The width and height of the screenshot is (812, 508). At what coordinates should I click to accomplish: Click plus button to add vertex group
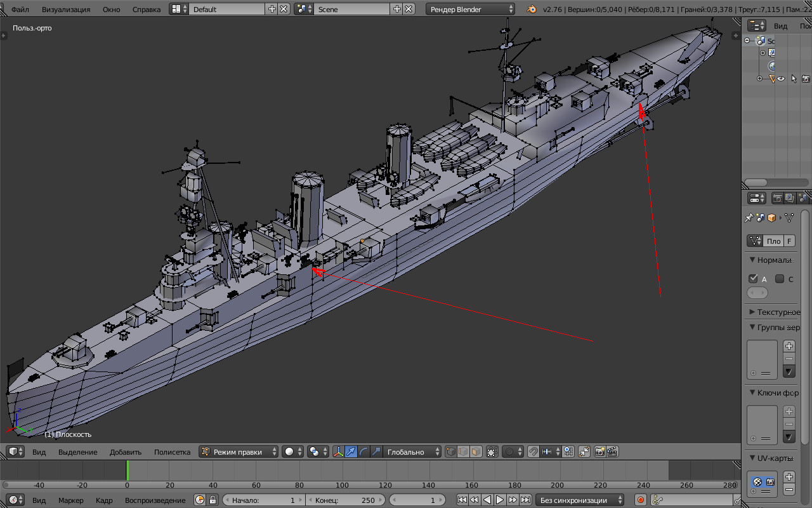[x=789, y=346]
